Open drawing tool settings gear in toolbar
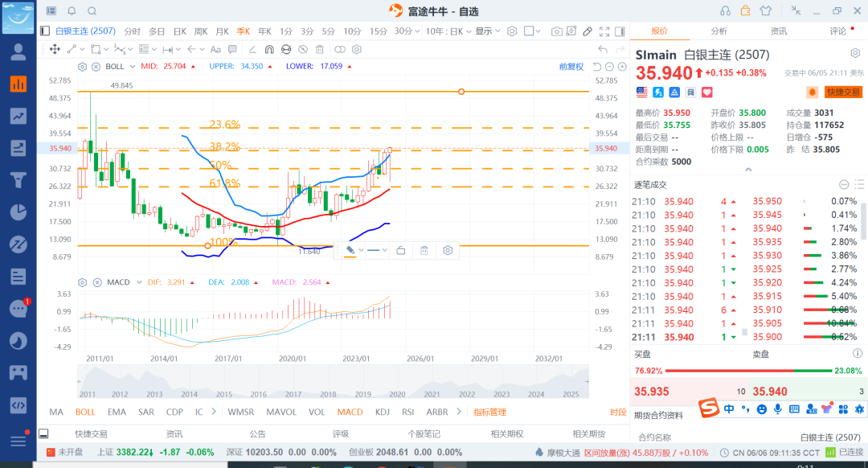This screenshot has height=468, width=868. pyautogui.click(x=357, y=49)
